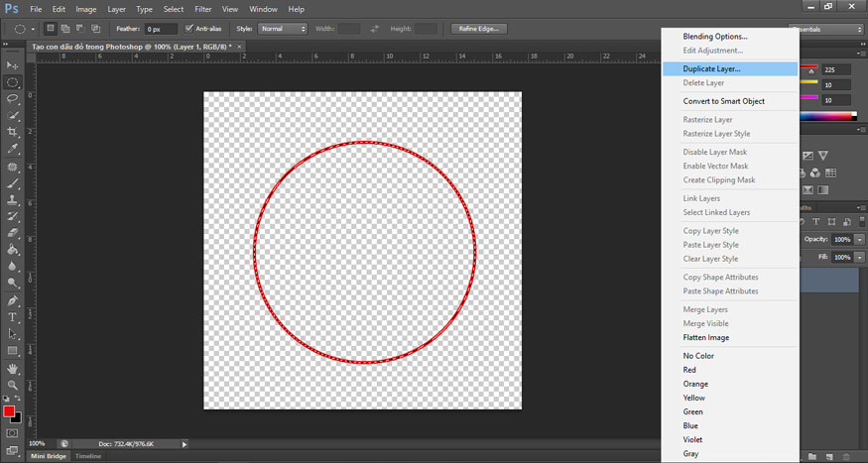This screenshot has width=868, height=463.
Task: Select the Eraser tool
Action: [x=12, y=233]
